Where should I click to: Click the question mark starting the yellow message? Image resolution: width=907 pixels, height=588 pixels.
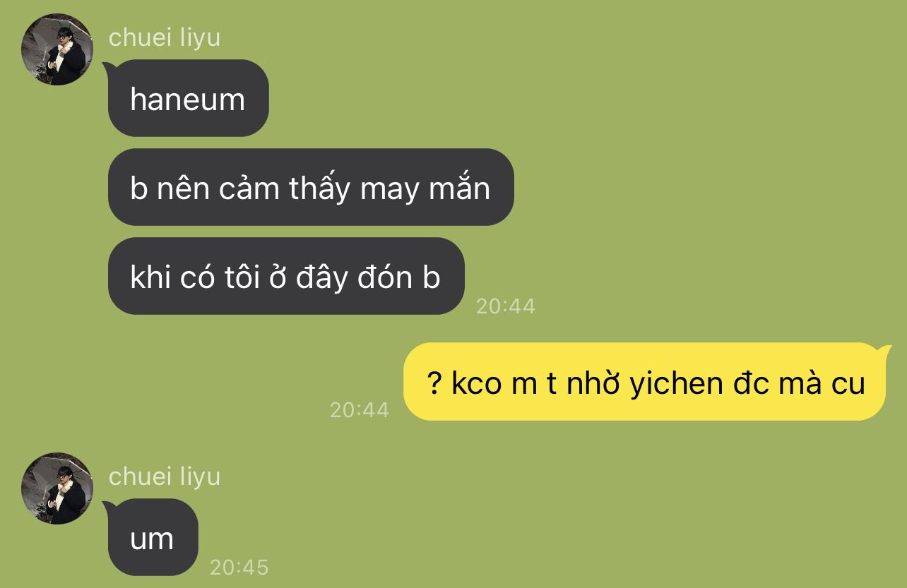[x=435, y=383]
